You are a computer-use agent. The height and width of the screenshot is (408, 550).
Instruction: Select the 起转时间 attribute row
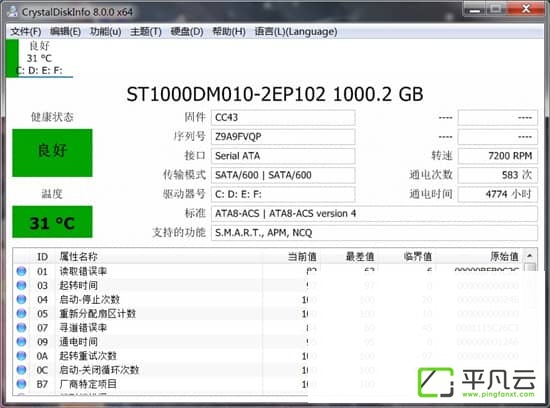pyautogui.click(x=268, y=285)
